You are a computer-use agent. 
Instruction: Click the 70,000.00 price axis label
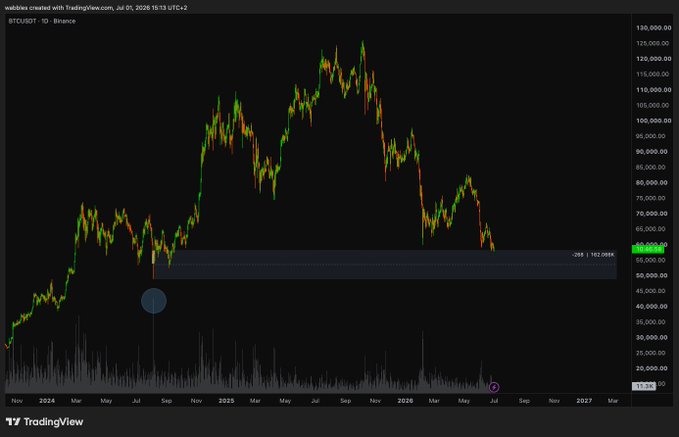653,214
